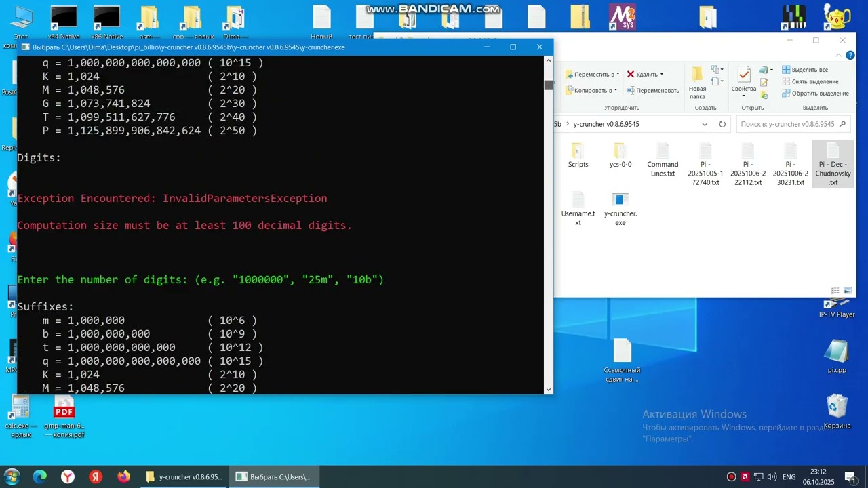Open the notification center in the taskbar
Image resolution: width=868 pixels, height=488 pixels.
[849, 476]
